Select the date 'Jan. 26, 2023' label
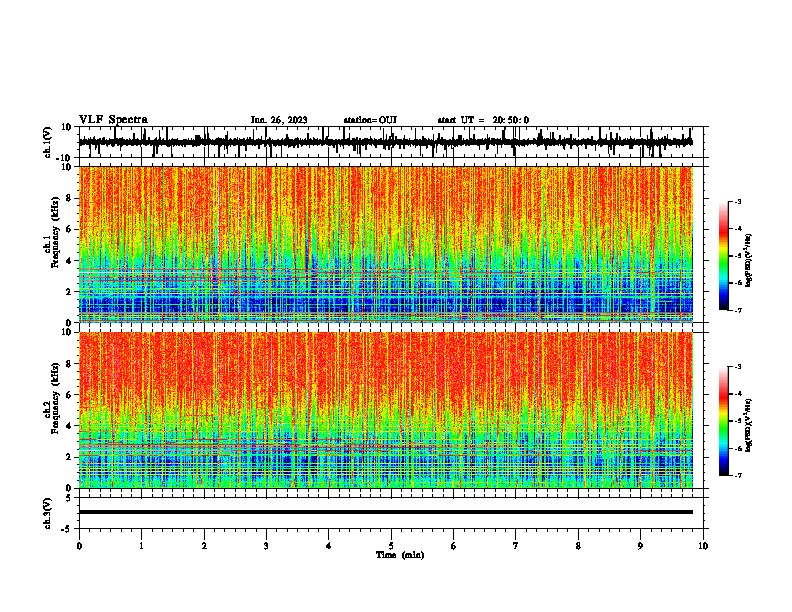The width and height of the screenshot is (792, 612). point(279,120)
